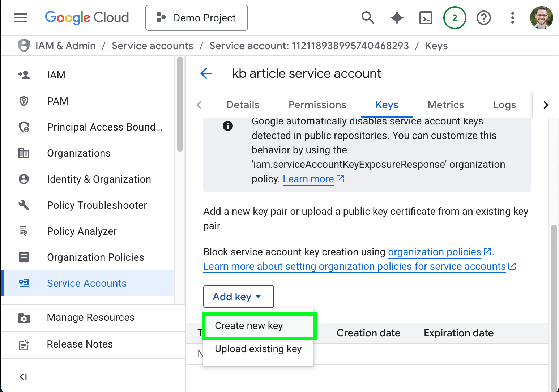Open notifications showing 2 items
Viewport: 559px width, 392px height.
pos(455,17)
